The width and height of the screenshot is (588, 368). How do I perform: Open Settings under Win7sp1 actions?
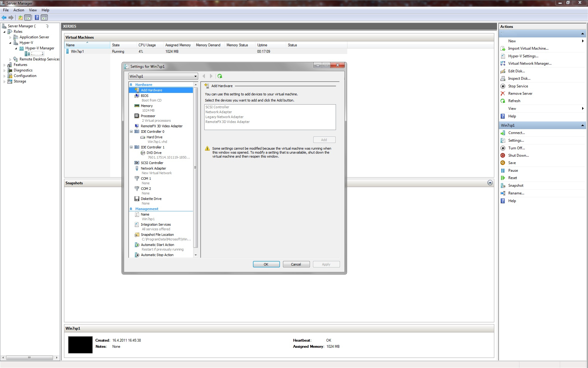point(516,140)
